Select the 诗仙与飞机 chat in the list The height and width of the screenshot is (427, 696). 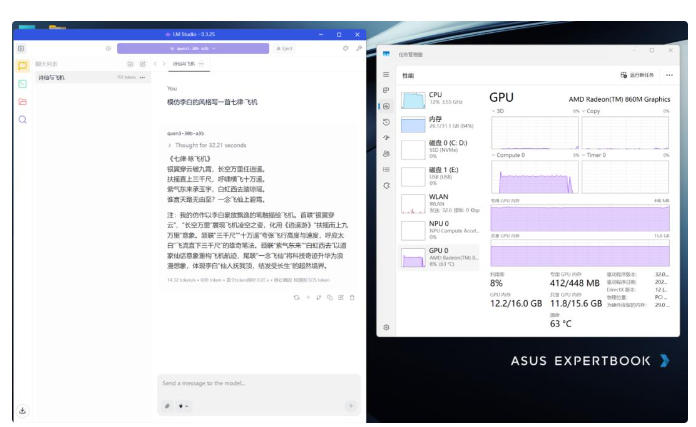92,77
